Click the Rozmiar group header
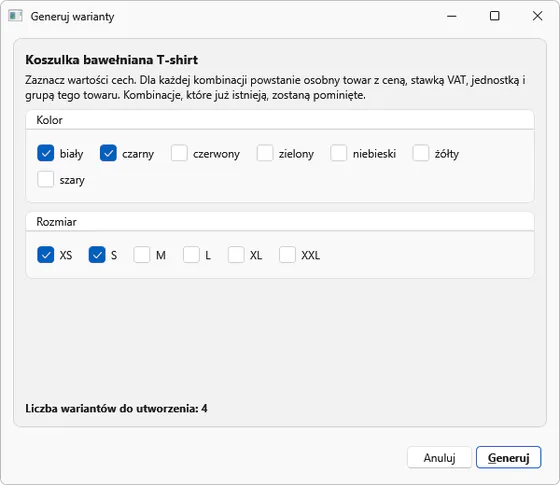Image resolution: width=560 pixels, height=485 pixels. point(280,222)
